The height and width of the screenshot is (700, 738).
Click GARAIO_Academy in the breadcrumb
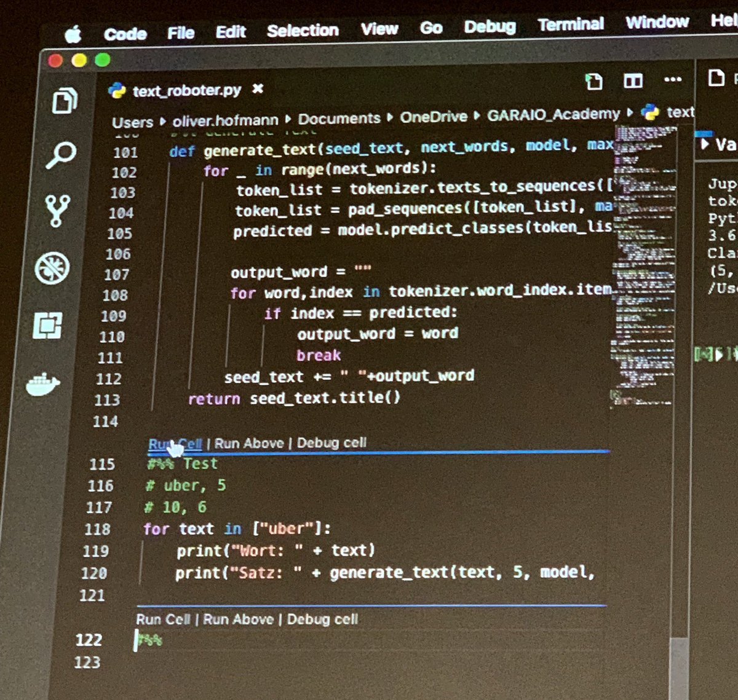pyautogui.click(x=553, y=114)
